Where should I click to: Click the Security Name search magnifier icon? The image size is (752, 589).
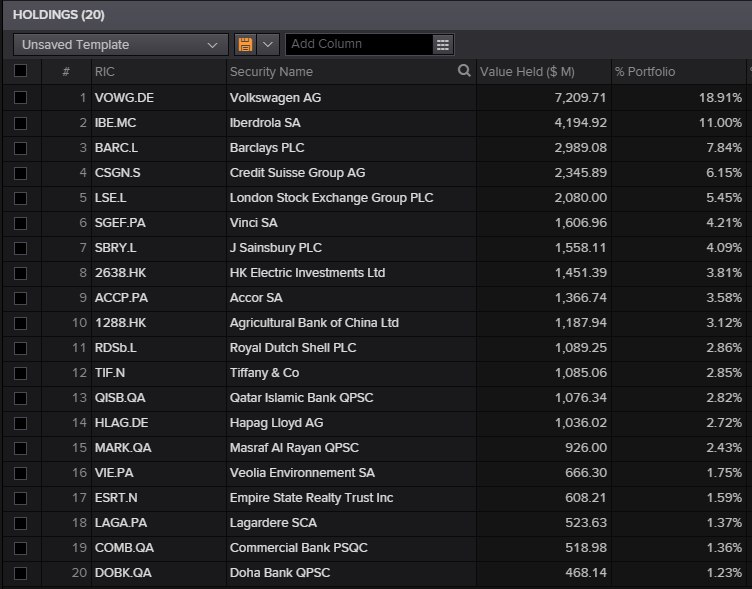tap(464, 71)
